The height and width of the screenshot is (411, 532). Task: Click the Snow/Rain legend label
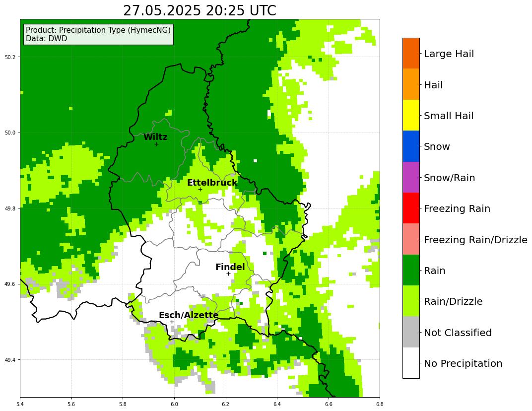click(449, 178)
